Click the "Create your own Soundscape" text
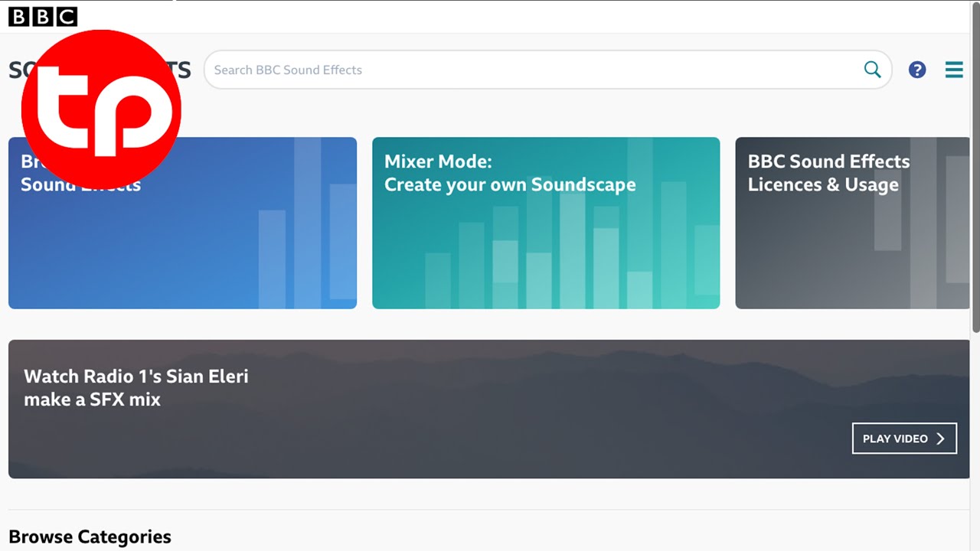This screenshot has height=551, width=980. point(510,185)
